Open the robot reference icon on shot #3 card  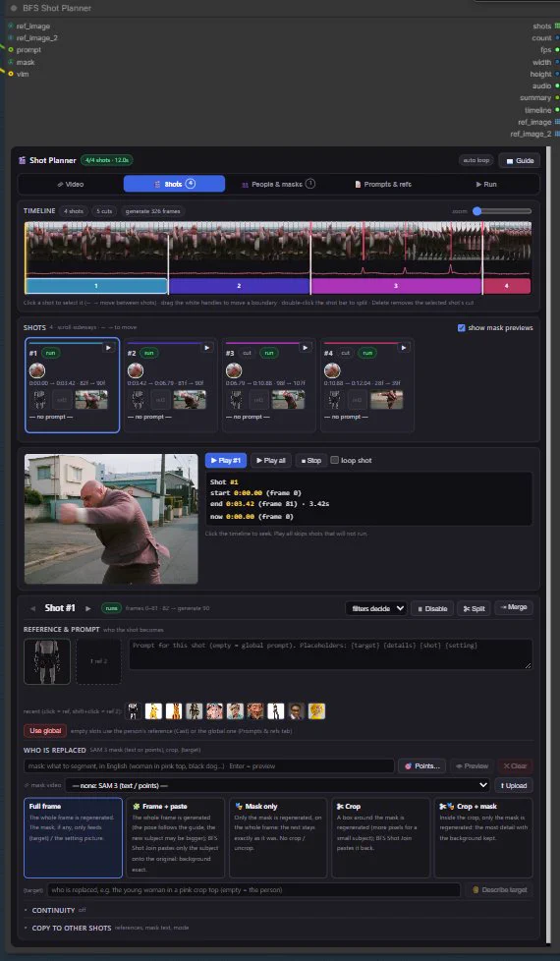[x=236, y=400]
